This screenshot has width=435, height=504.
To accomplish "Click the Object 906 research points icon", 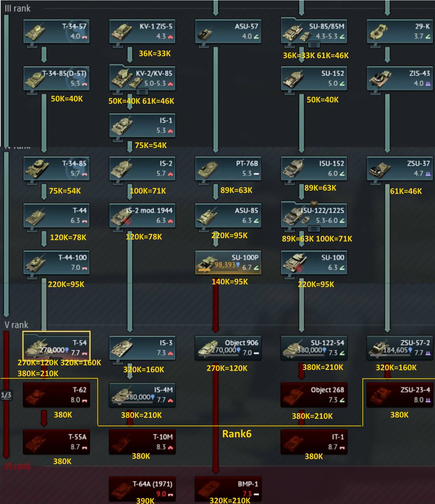I will (238, 350).
